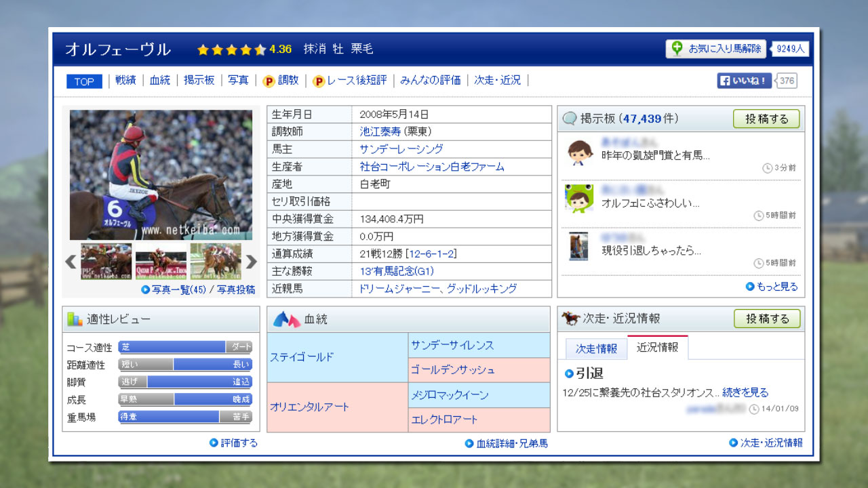Open the post 昨年の凱旋門賞と有馬...
This screenshot has height=488, width=868.
click(656, 155)
